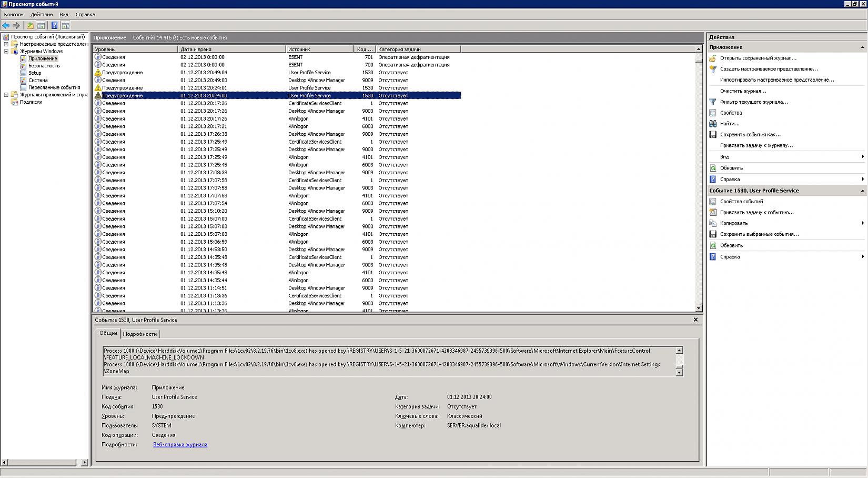Click the Безопасность log icon in the tree

23,66
